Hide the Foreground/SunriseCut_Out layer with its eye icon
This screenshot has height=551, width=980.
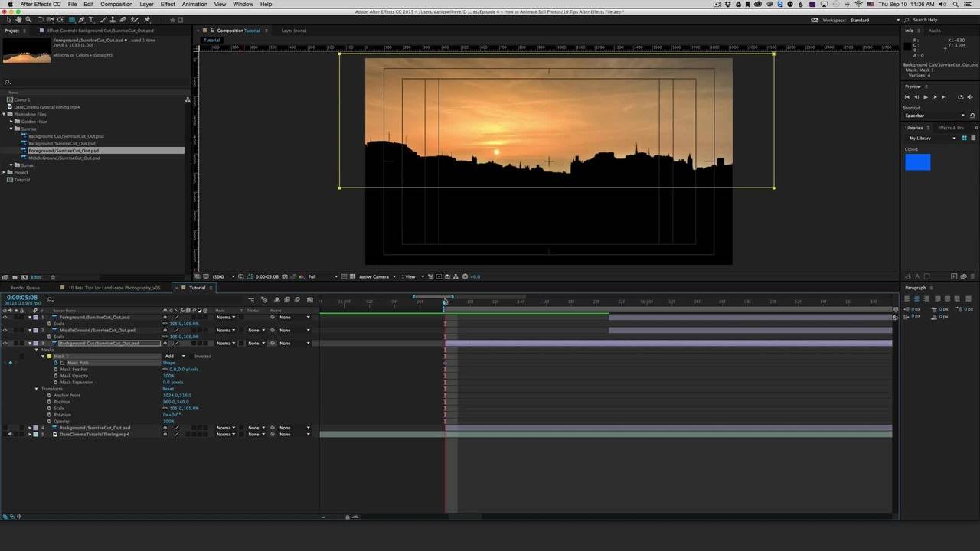(x=5, y=317)
